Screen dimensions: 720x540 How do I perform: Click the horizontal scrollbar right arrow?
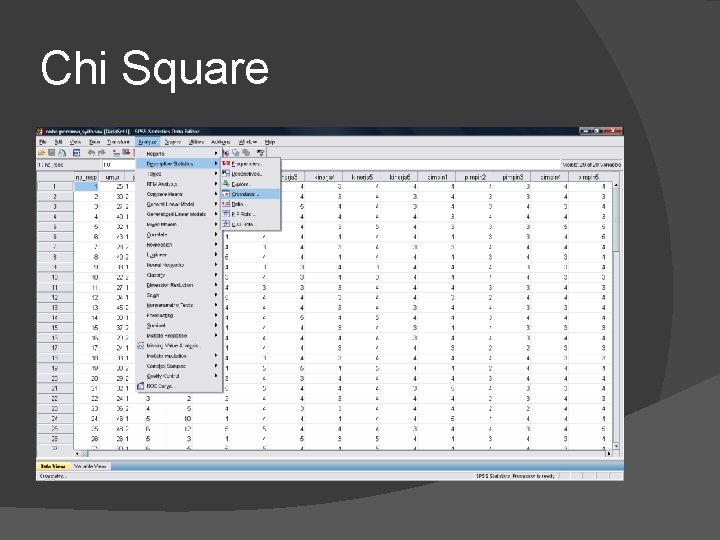[x=609, y=453]
